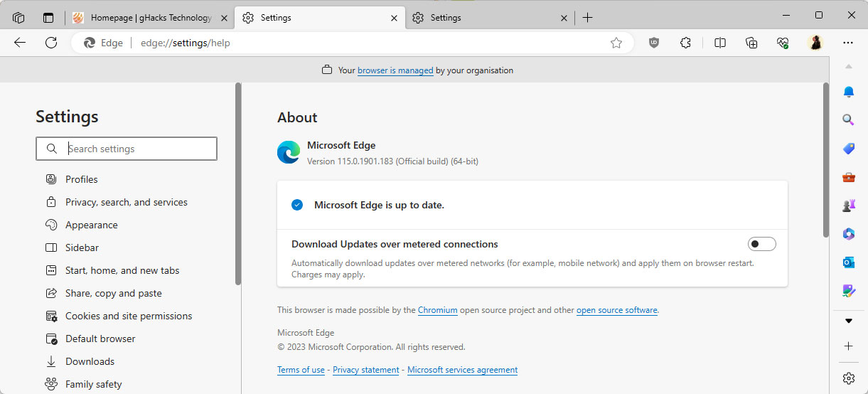
Task: Select Appearance in settings navigation
Action: (91, 225)
